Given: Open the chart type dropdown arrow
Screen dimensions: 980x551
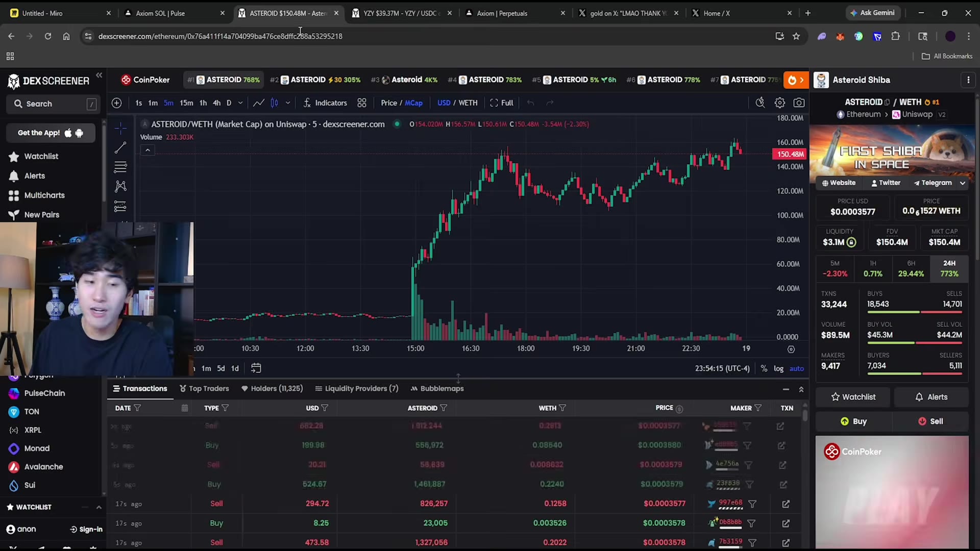Looking at the screenshot, I should 288,103.
